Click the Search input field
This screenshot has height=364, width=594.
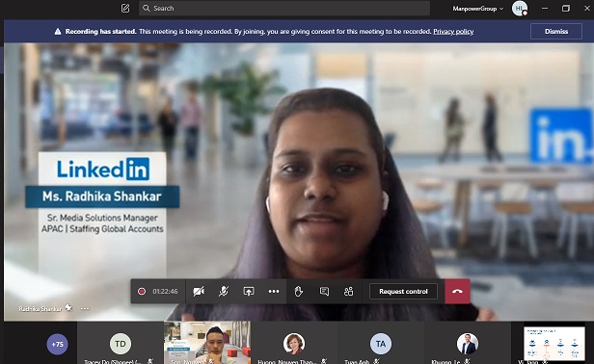[284, 8]
